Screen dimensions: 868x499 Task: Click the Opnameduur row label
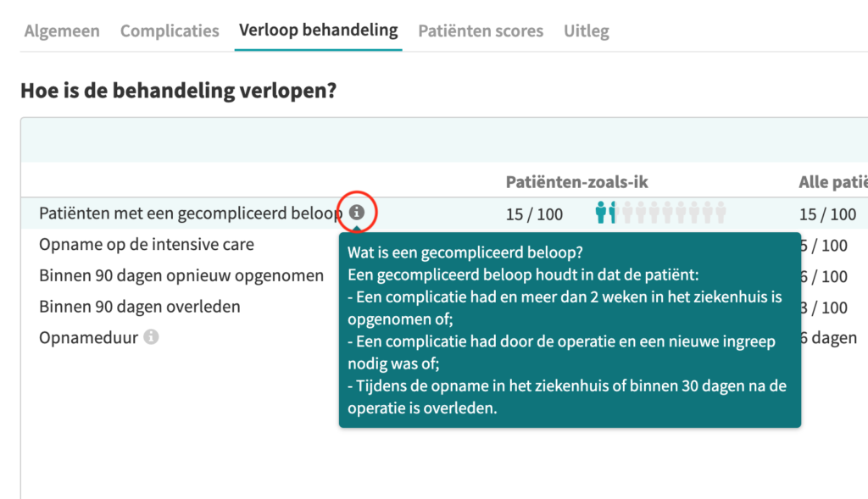point(88,337)
